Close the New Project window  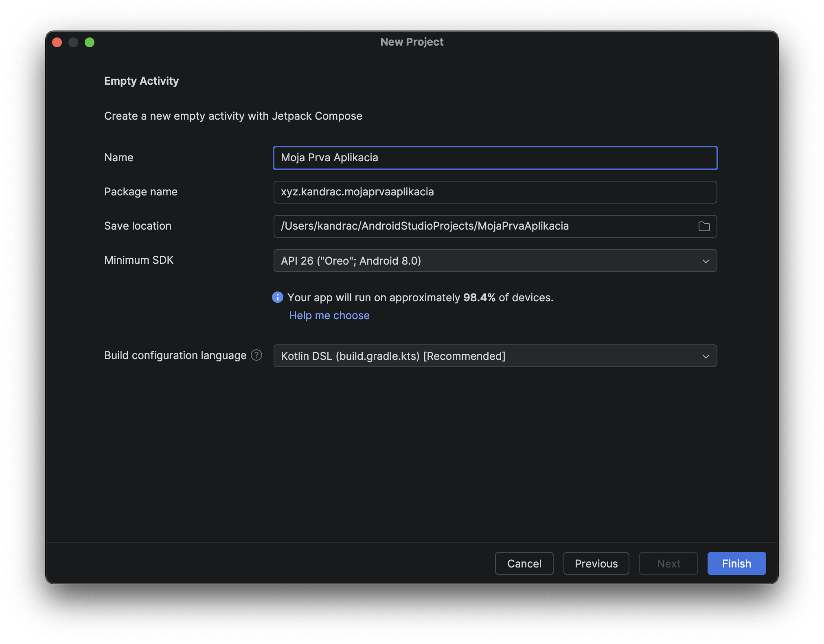[57, 42]
